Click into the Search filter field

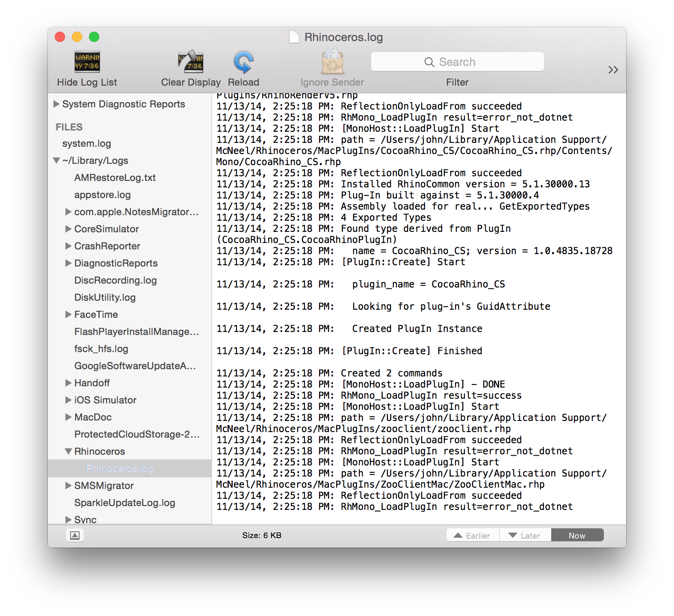coord(457,62)
